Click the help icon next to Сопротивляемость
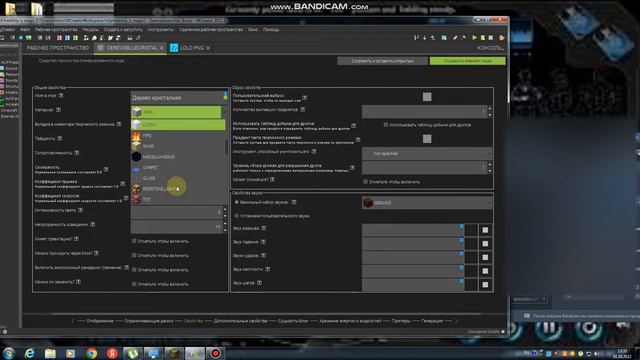The width and height of the screenshot is (640, 360). click(x=76, y=153)
